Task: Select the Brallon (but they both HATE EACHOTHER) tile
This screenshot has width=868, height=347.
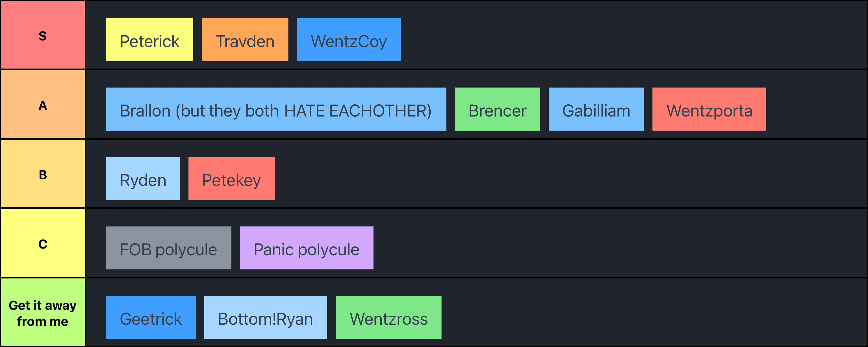Action: pos(276,109)
